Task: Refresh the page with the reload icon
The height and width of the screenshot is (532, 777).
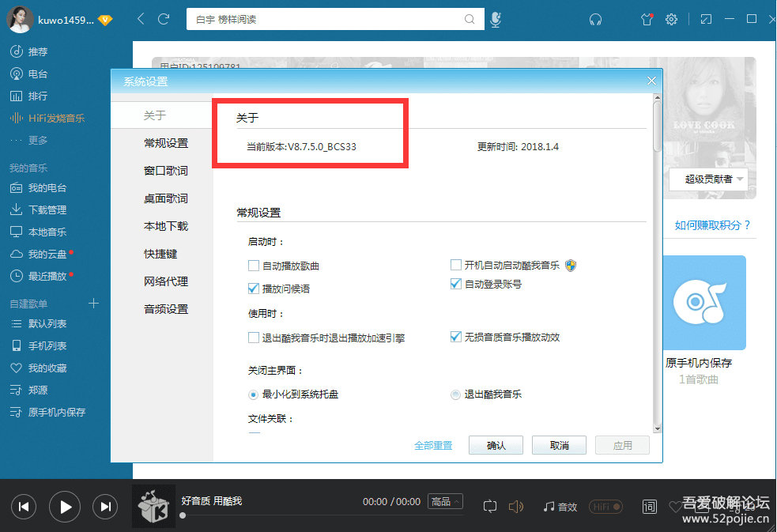Action: (x=164, y=19)
